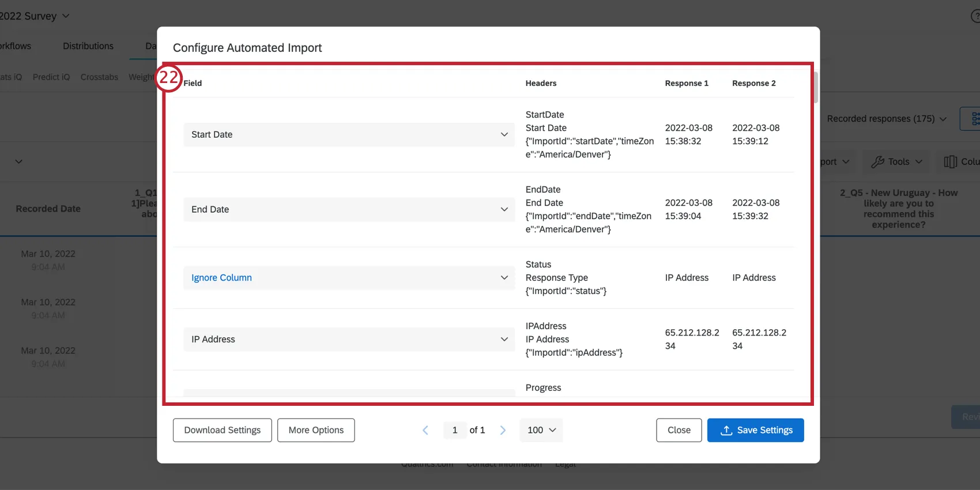Switch to the Distributions tab
980x490 pixels.
tap(88, 46)
